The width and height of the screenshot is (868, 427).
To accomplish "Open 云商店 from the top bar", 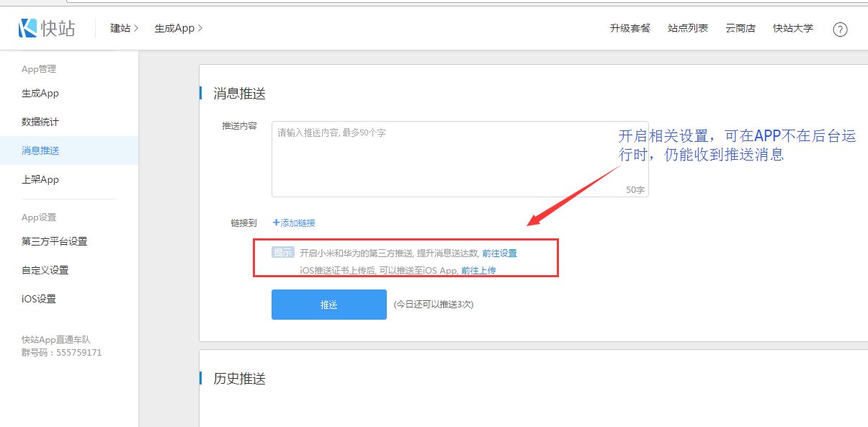I will coord(741,28).
